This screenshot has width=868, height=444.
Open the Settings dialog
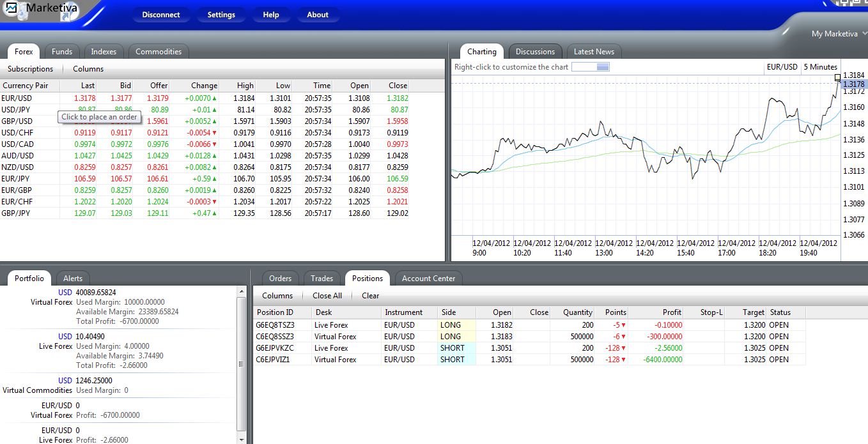pyautogui.click(x=221, y=15)
